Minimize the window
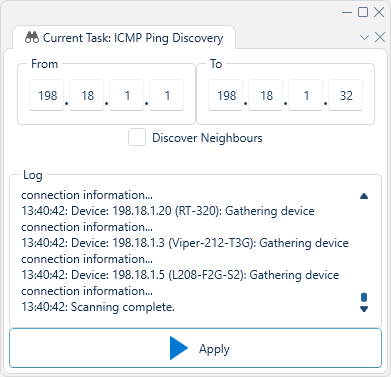The width and height of the screenshot is (391, 377). pyautogui.click(x=347, y=12)
